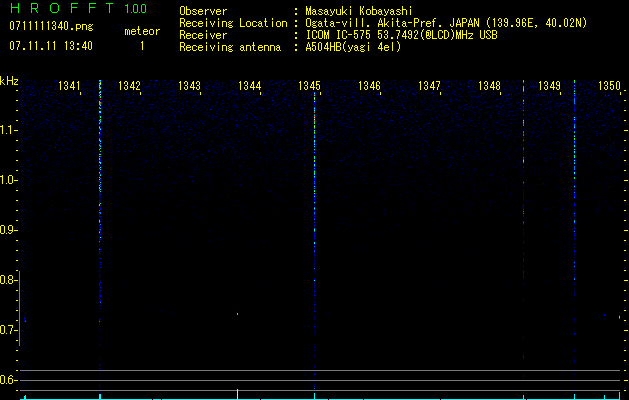This screenshot has width=629, height=400.
Task: Click the 1341 time axis label
Action: pyautogui.click(x=69, y=86)
